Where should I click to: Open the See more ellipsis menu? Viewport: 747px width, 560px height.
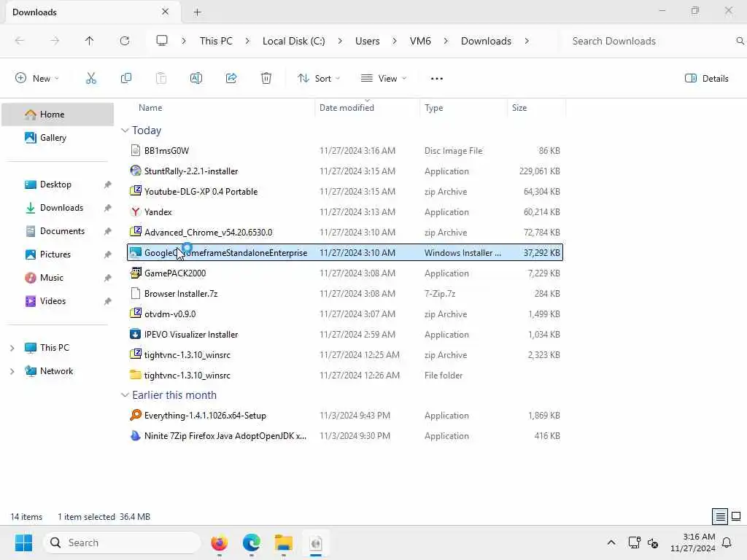pyautogui.click(x=436, y=79)
